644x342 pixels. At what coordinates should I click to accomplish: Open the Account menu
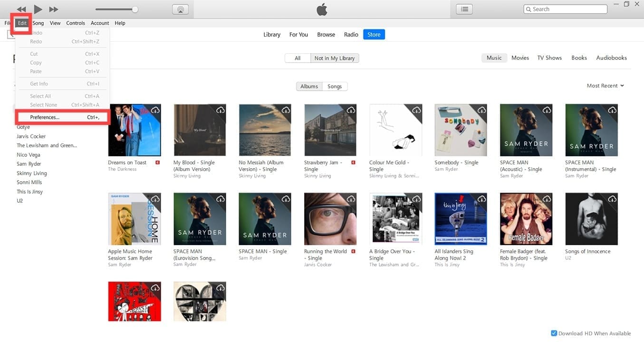pyautogui.click(x=100, y=23)
